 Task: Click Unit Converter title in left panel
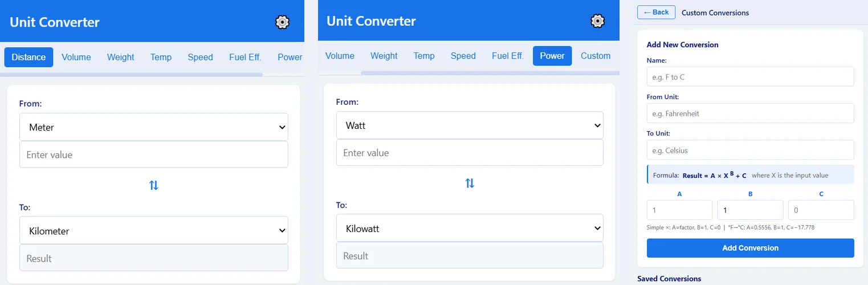point(55,22)
